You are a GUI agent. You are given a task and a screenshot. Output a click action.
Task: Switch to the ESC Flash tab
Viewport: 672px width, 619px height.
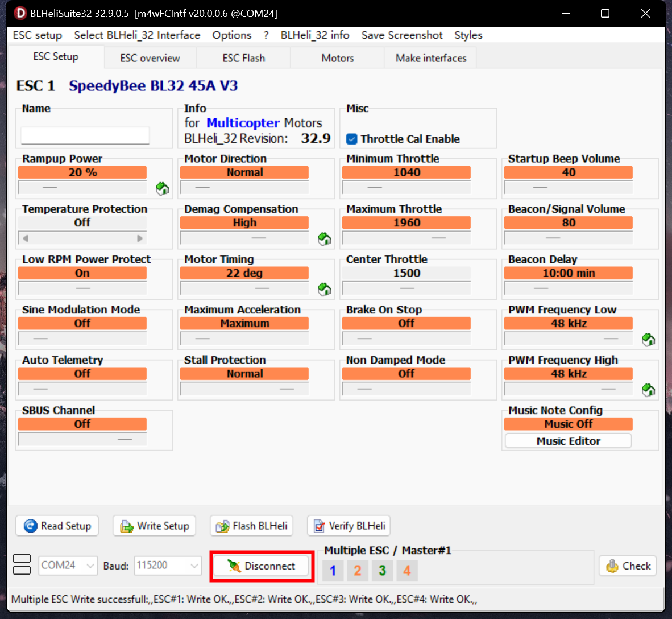tap(243, 58)
